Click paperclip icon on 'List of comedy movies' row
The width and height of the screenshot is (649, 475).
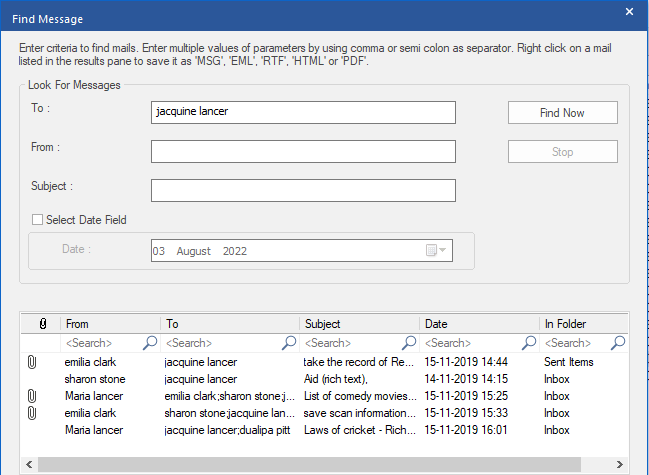pyautogui.click(x=32, y=396)
